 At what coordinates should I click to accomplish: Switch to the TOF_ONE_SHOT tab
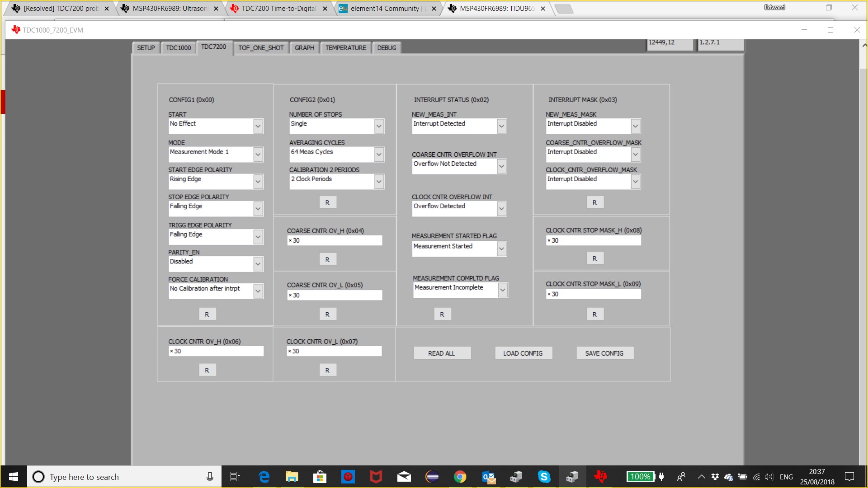point(261,48)
